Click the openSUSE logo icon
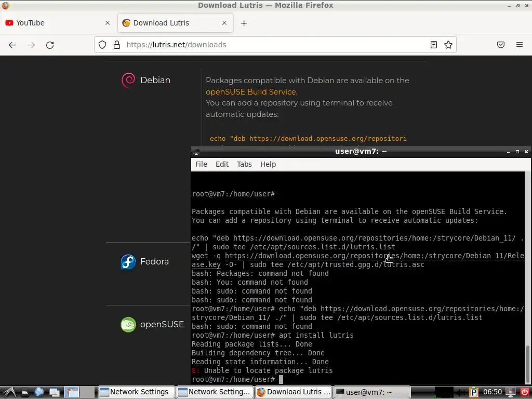The image size is (532, 399). (x=128, y=325)
